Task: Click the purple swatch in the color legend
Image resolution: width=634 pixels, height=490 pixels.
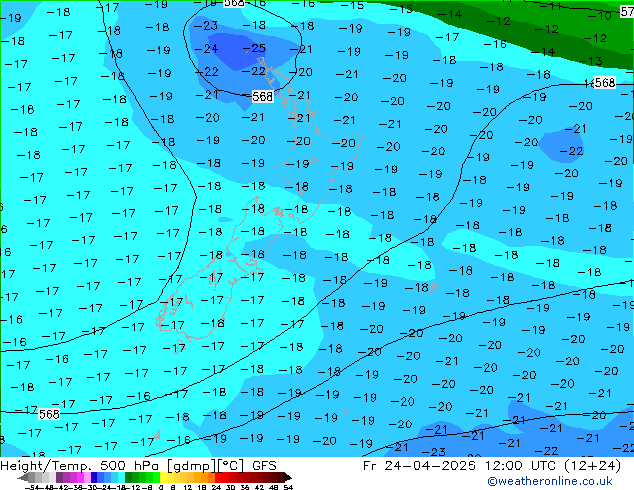Action: 59,478
